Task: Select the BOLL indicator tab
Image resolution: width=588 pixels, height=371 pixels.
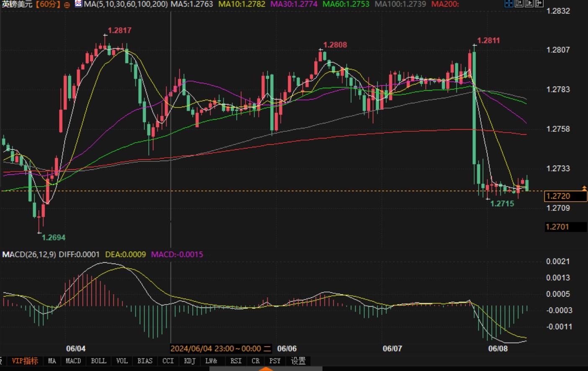Action: [x=98, y=361]
